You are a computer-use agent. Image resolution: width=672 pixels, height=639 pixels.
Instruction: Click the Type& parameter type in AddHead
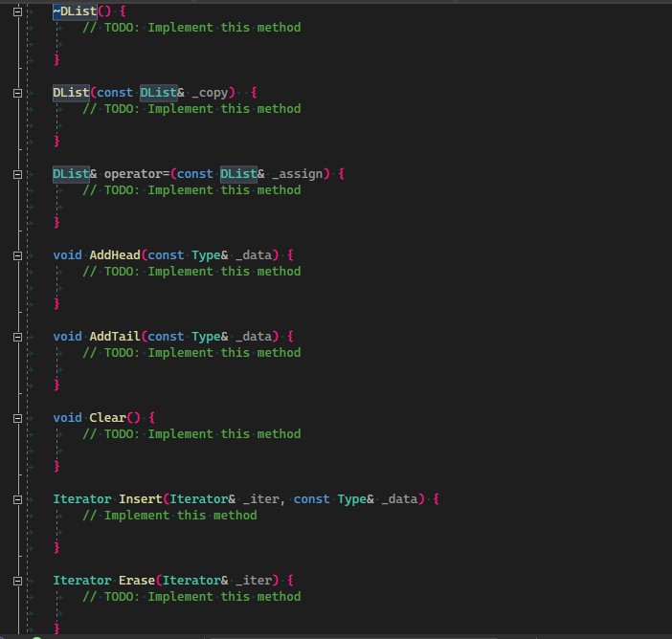tap(210, 255)
